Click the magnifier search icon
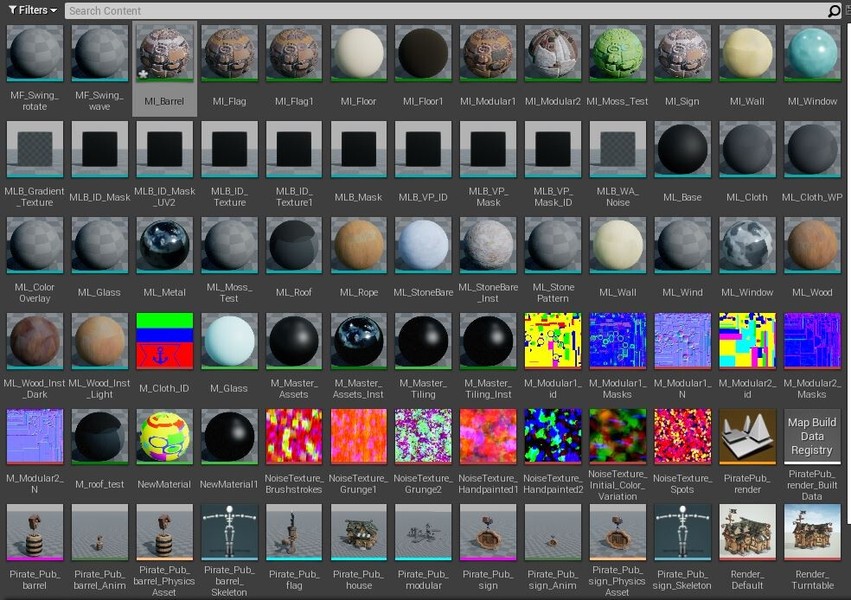The width and height of the screenshot is (851, 600). point(834,11)
